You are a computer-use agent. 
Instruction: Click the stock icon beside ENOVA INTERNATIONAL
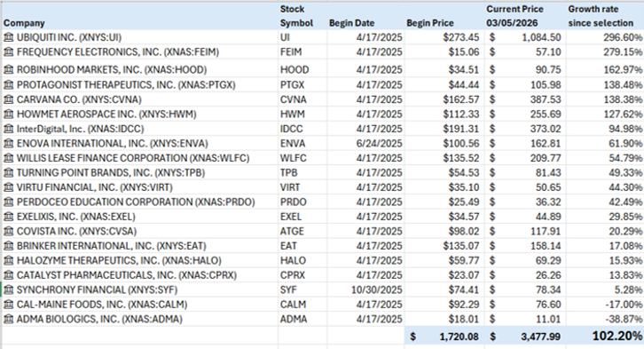(8, 144)
